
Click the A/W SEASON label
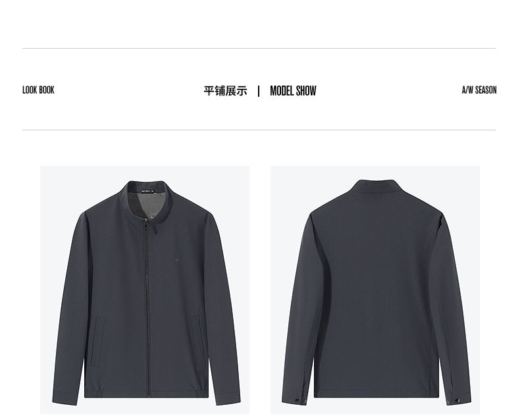[479, 90]
